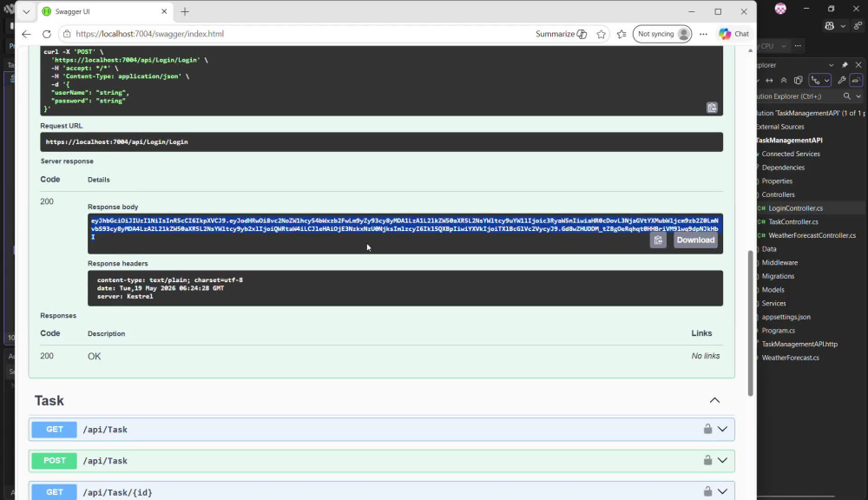Viewport: 868px width, 500px height.
Task: Open Copilot Chat sidebar
Action: pyautogui.click(x=734, y=34)
